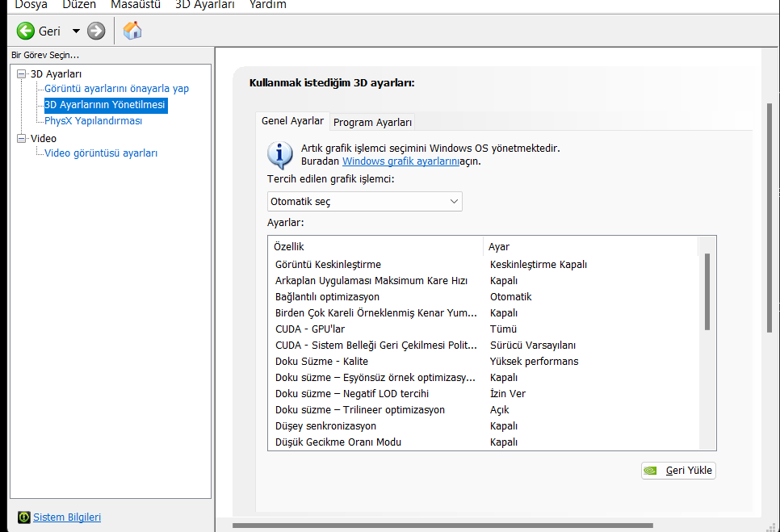Open the Otomatik seç graphics processor dropdown
The width and height of the screenshot is (780, 532).
point(365,201)
